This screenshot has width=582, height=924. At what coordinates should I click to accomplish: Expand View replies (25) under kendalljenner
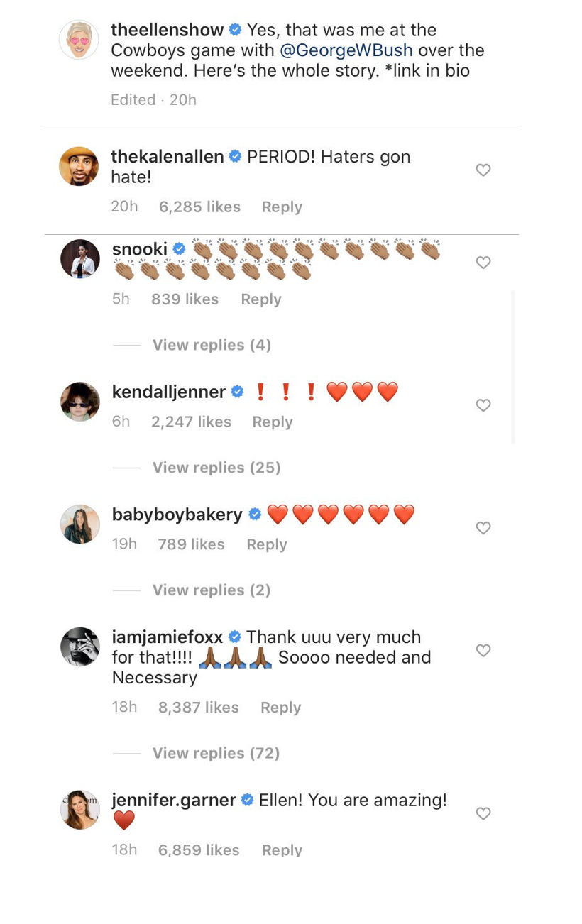tap(216, 468)
